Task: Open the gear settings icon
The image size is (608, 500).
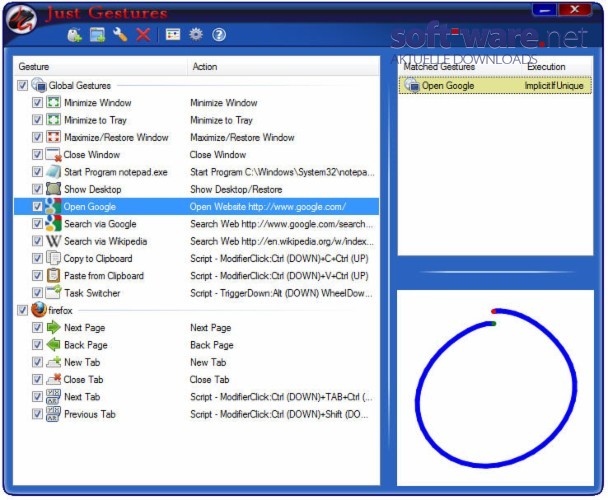Action: pos(196,35)
